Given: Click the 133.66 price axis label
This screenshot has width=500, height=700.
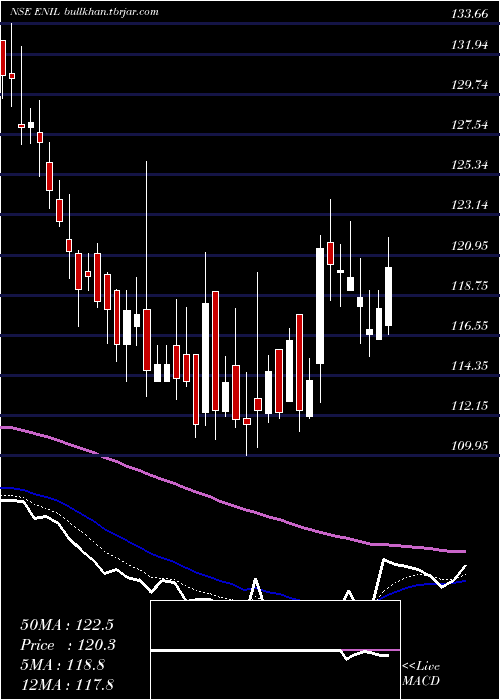Looking at the screenshot, I should click(469, 14).
